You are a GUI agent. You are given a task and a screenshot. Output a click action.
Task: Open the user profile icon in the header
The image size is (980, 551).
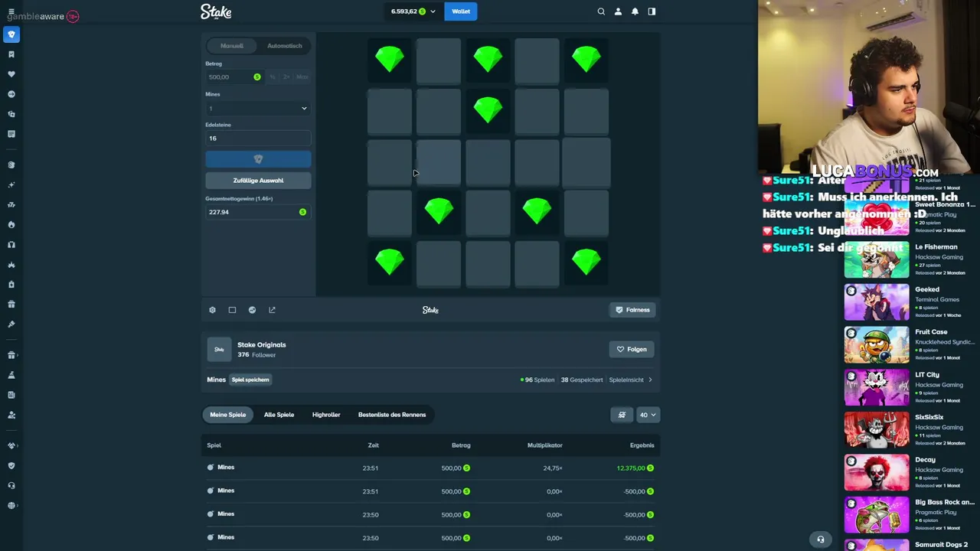point(618,11)
